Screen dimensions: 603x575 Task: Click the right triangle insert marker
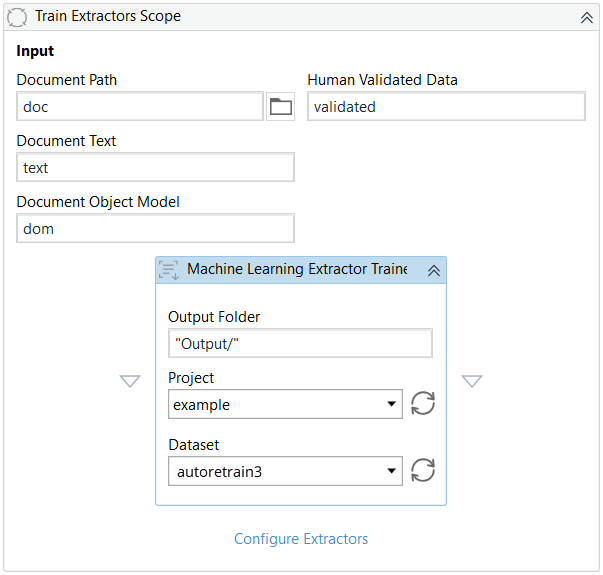tap(472, 381)
